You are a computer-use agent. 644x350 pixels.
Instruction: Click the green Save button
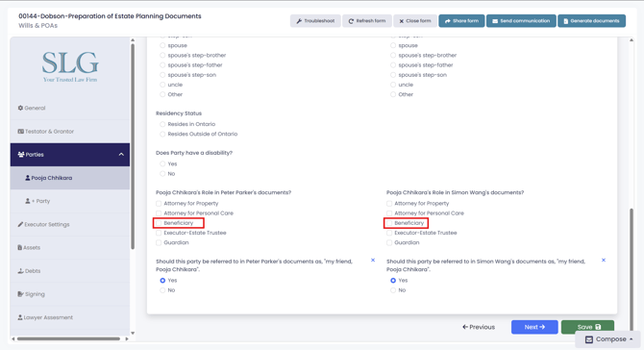click(x=587, y=327)
